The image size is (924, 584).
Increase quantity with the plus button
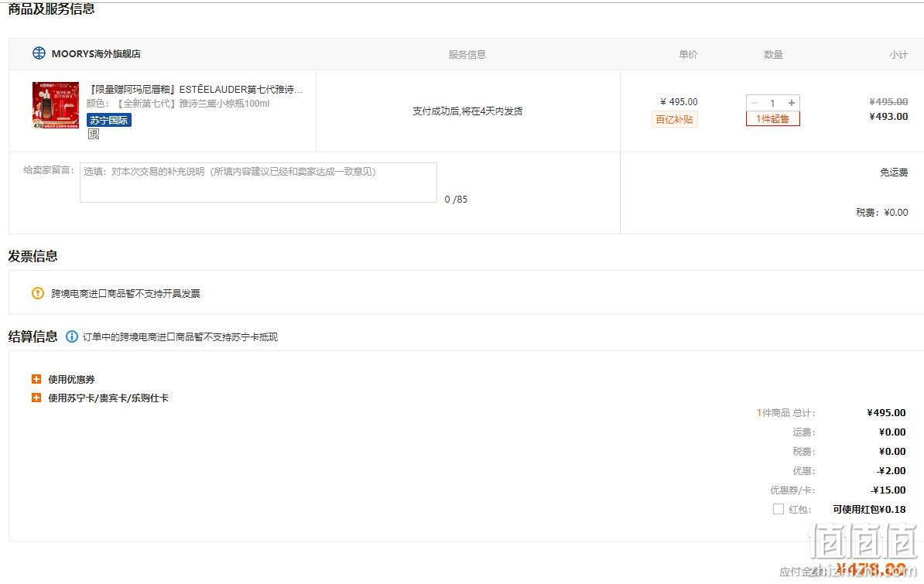(x=792, y=103)
